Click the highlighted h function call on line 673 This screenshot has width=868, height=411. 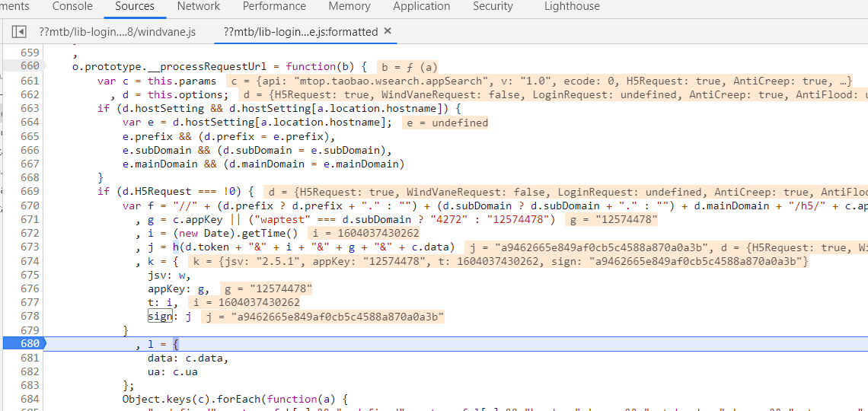[x=175, y=247]
